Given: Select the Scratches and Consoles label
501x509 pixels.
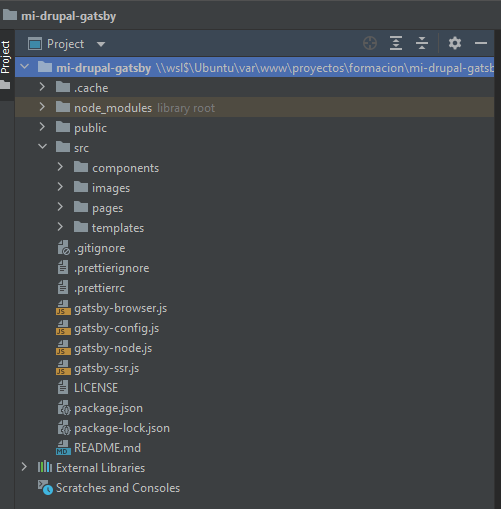Looking at the screenshot, I should (118, 488).
